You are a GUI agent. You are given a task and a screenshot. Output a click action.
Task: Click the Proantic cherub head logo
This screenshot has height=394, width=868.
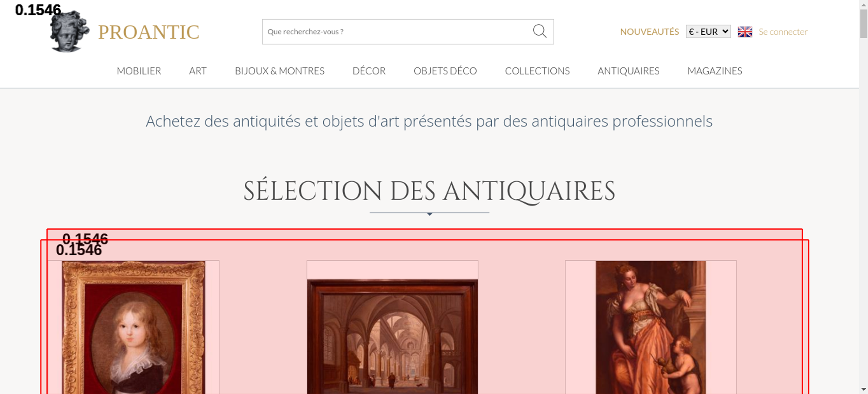[x=69, y=31]
